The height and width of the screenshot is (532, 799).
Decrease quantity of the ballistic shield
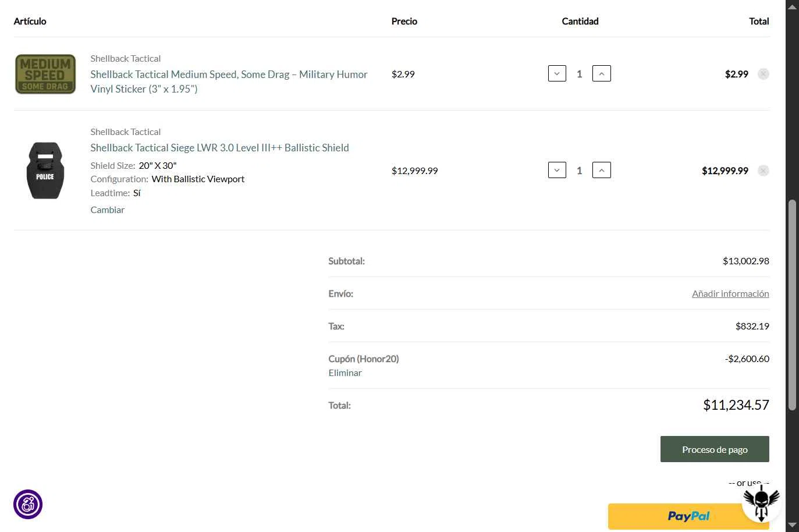click(557, 171)
